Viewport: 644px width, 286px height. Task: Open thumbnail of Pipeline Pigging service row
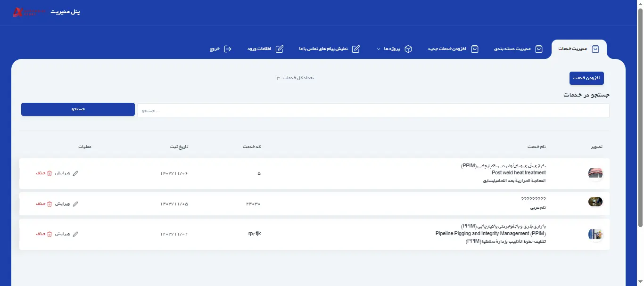pos(595,234)
